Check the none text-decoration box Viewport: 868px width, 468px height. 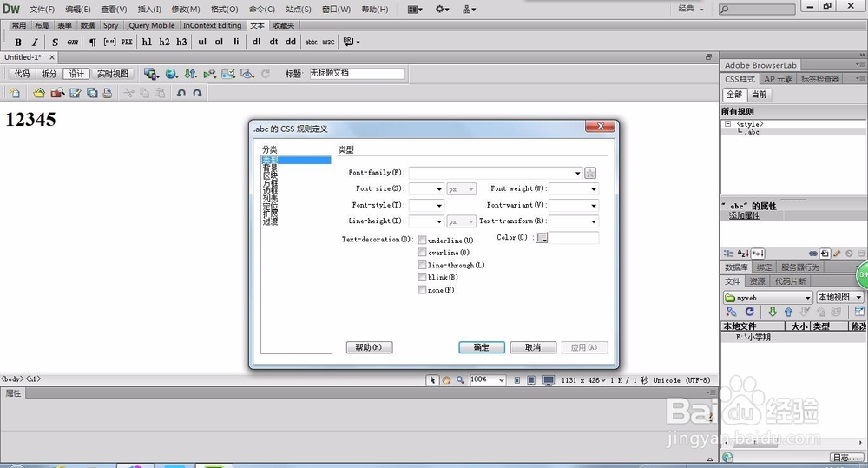pyautogui.click(x=422, y=290)
